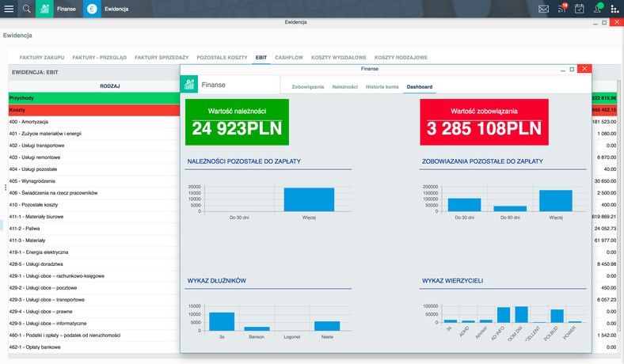The width and height of the screenshot is (624, 364).
Task: Open the user status profile icon
Action: coord(598,9)
